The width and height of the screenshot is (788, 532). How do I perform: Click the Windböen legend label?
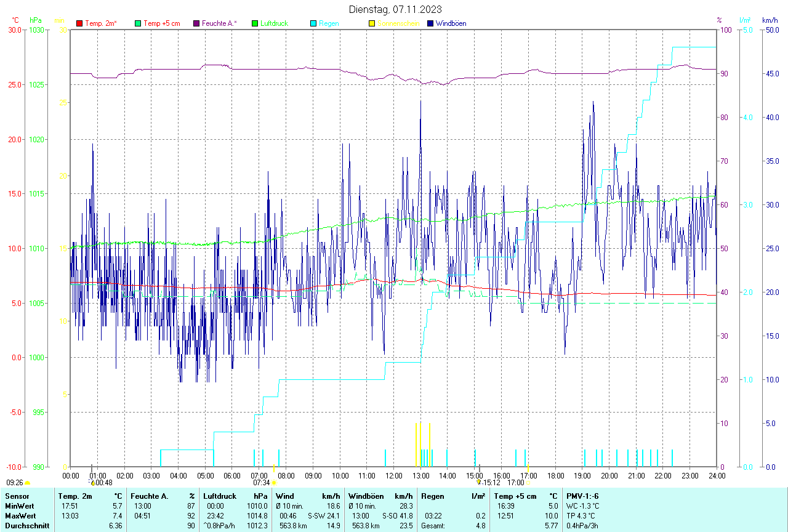coord(451,23)
